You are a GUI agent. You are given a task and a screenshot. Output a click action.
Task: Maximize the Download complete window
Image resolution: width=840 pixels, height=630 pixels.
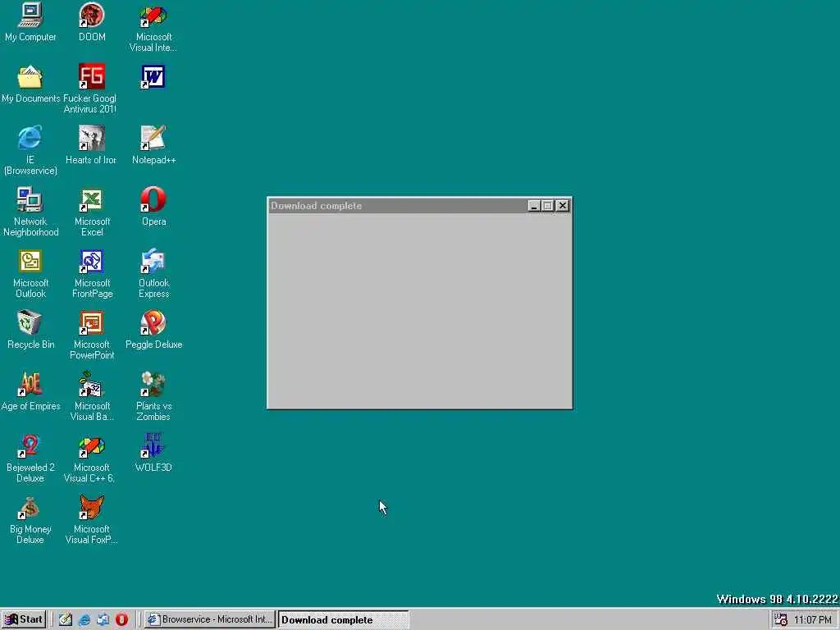(547, 206)
